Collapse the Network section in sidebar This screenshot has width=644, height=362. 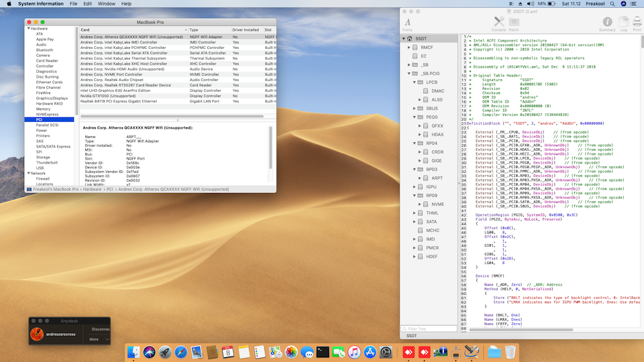tap(28, 173)
